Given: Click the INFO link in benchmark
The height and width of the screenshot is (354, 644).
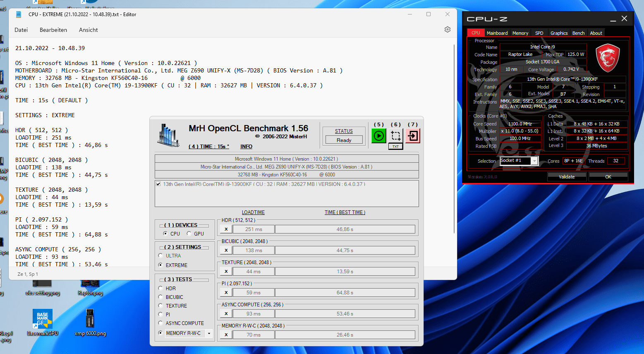Looking at the screenshot, I should tap(246, 147).
